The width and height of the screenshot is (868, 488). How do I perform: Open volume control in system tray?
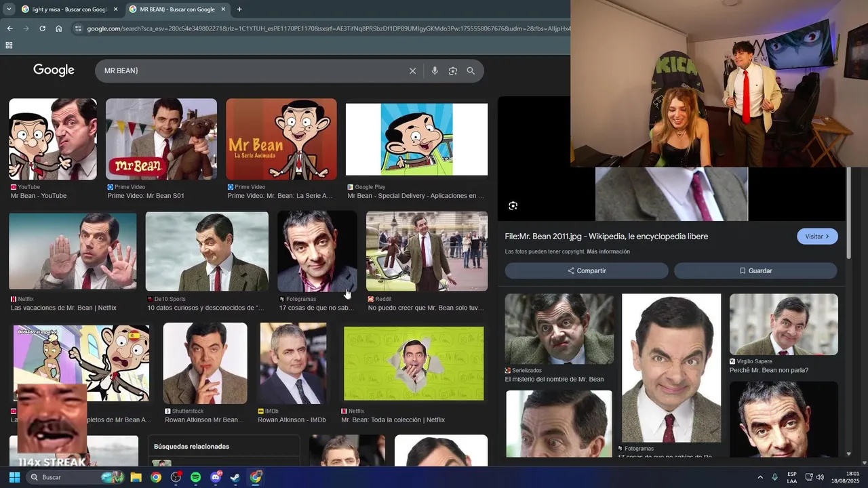820,477
